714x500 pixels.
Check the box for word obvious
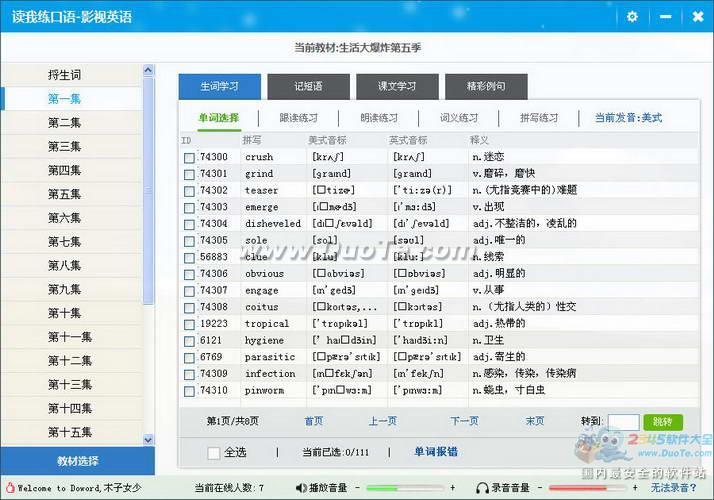click(189, 275)
